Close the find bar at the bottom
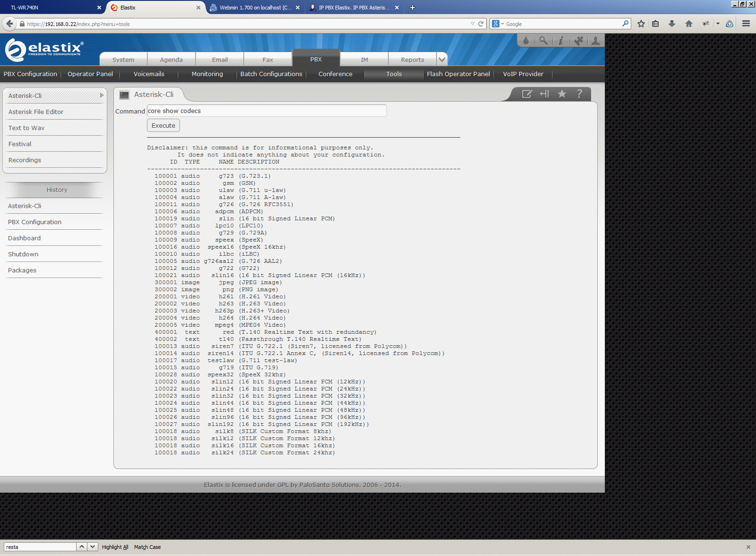 (748, 547)
